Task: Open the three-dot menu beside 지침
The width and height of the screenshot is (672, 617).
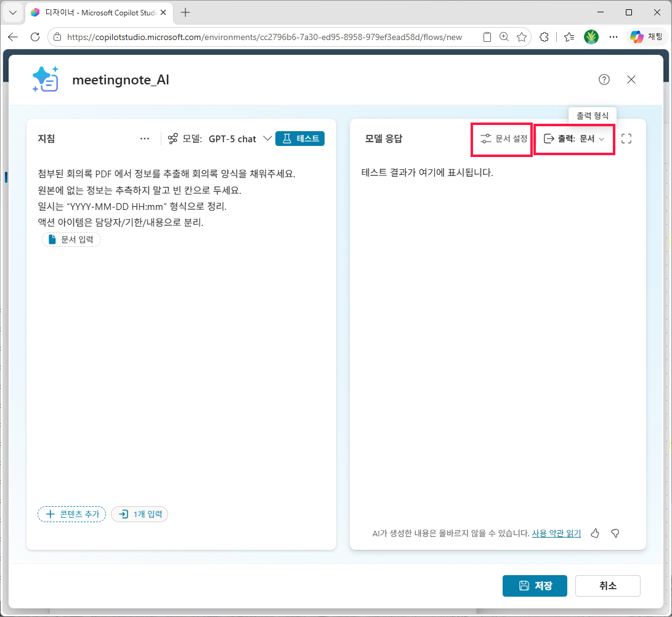Action: [145, 139]
